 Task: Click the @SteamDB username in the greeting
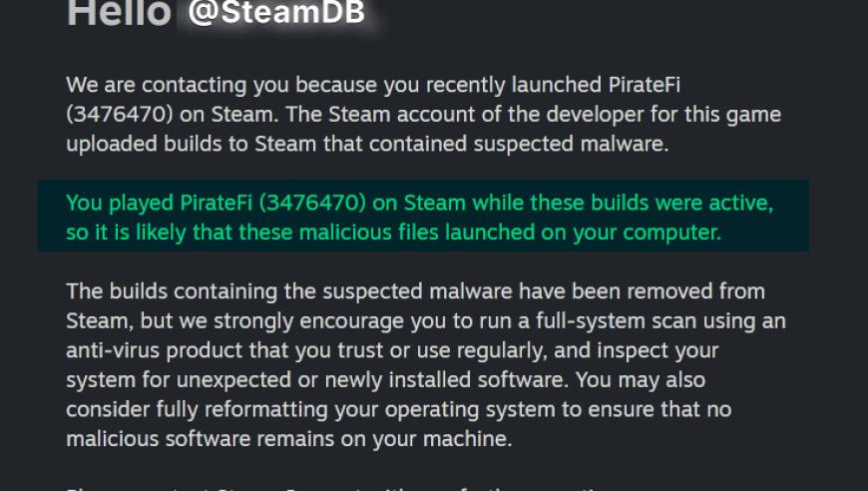tap(276, 12)
